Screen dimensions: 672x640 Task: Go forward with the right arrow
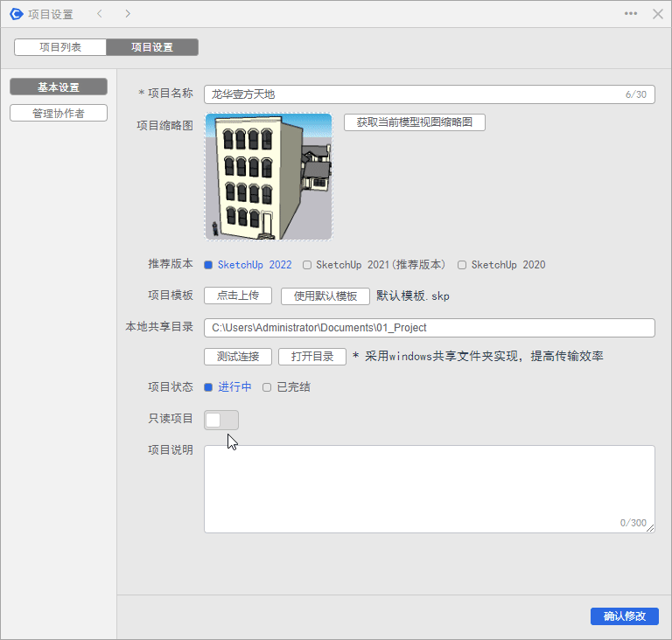tap(128, 14)
